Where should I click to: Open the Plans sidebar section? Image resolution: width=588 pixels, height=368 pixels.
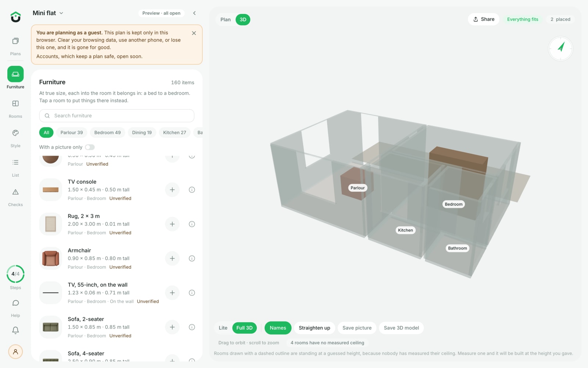coord(15,46)
